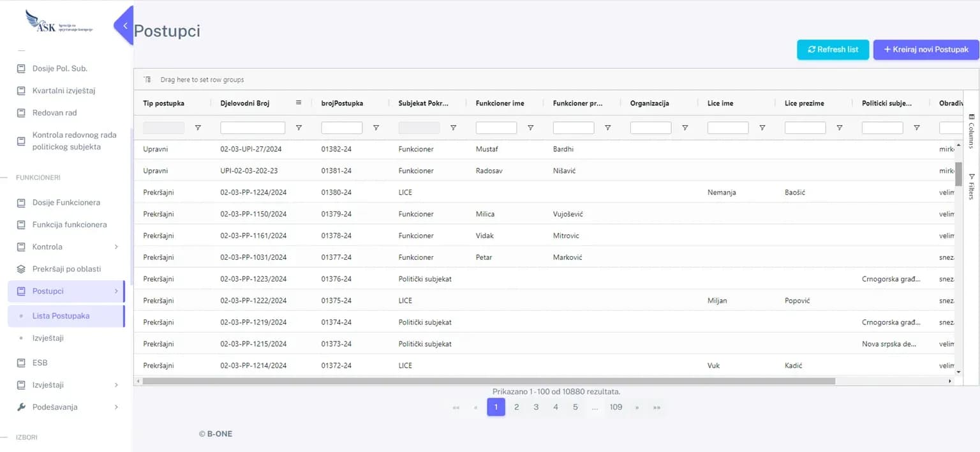980x452 pixels.
Task: Select cell 02-03-UPI-27/2024
Action: pyautogui.click(x=251, y=149)
